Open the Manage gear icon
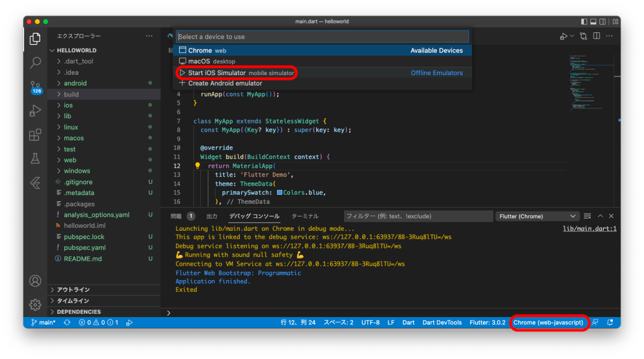The height and width of the screenshot is (359, 644). click(35, 304)
